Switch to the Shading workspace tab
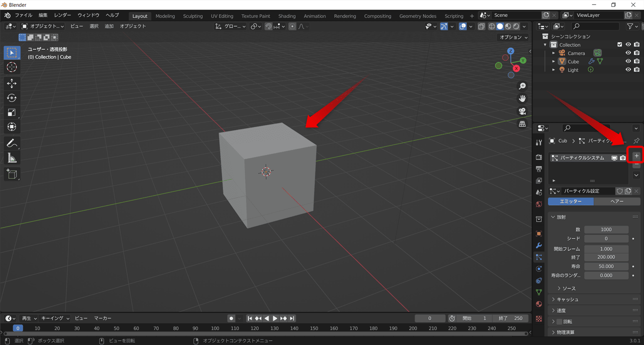 [287, 16]
